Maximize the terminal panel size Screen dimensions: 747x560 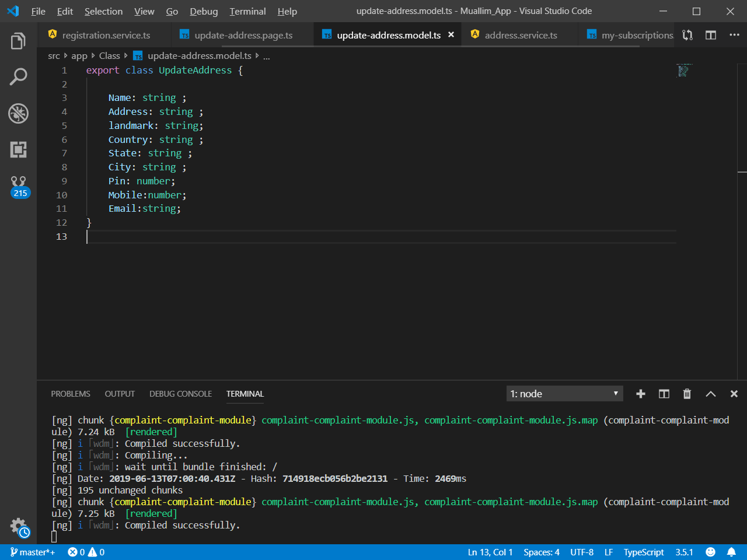coord(710,394)
